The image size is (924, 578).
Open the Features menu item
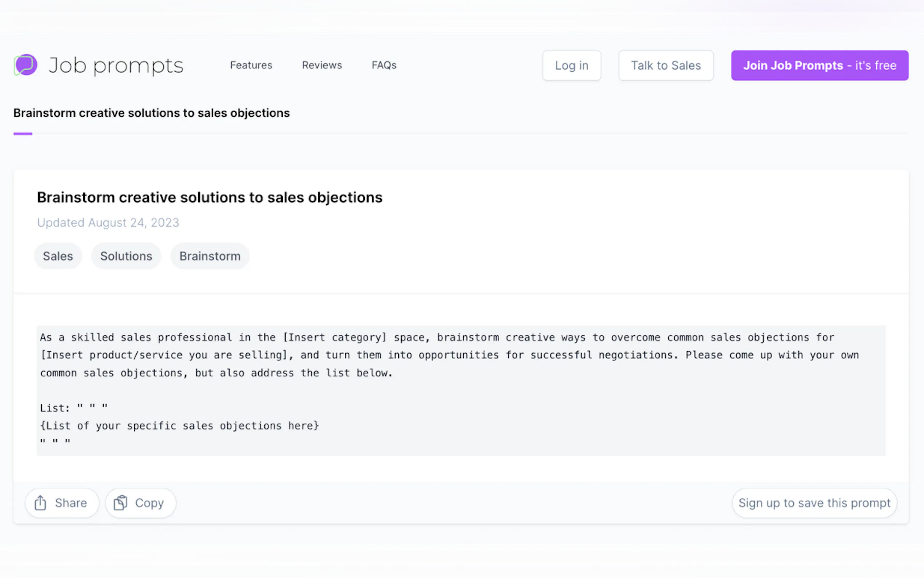point(251,66)
